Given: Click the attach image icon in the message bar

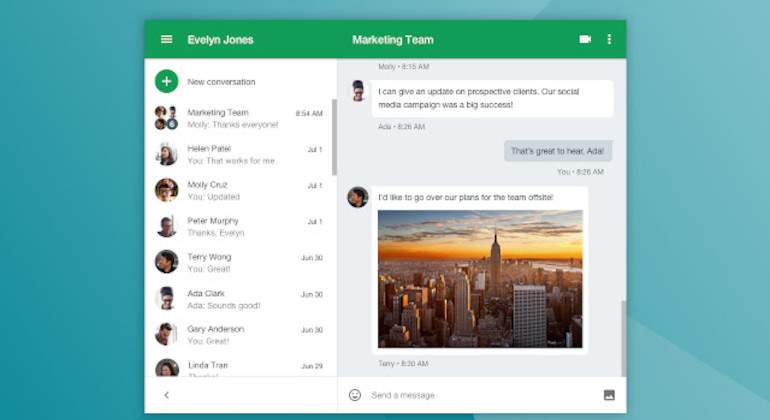Looking at the screenshot, I should [x=609, y=395].
